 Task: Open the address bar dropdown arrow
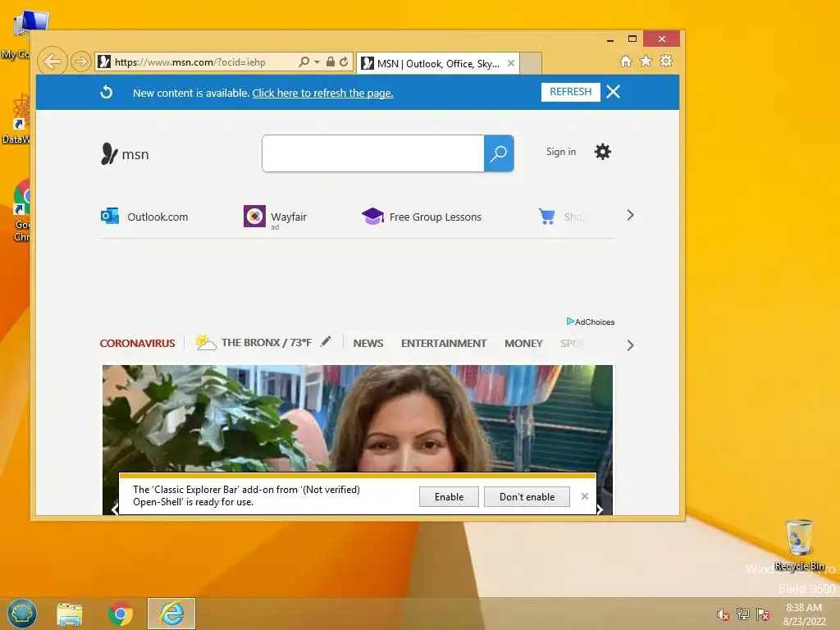tap(317, 62)
